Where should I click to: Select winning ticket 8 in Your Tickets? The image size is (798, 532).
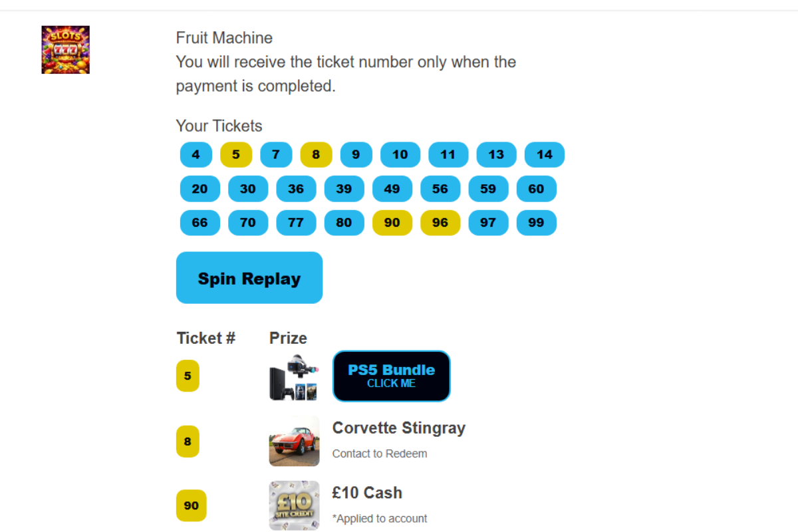pos(316,155)
